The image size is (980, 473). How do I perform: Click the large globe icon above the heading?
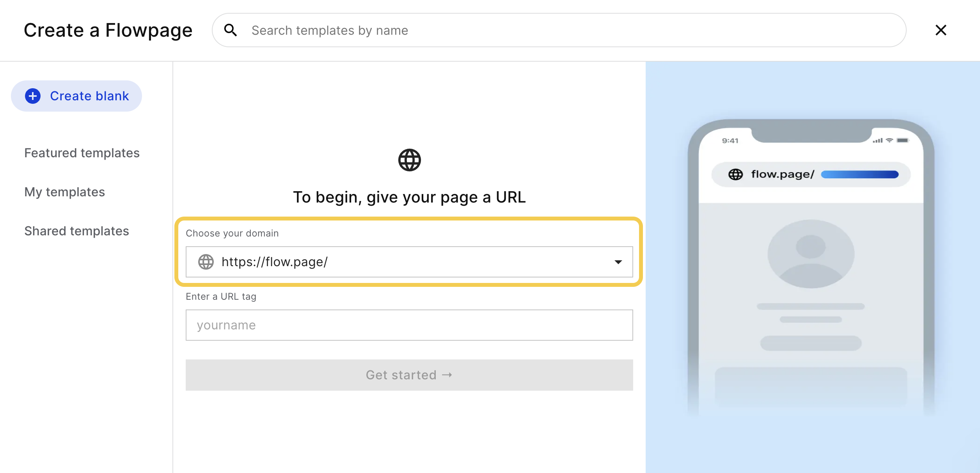[x=409, y=160]
